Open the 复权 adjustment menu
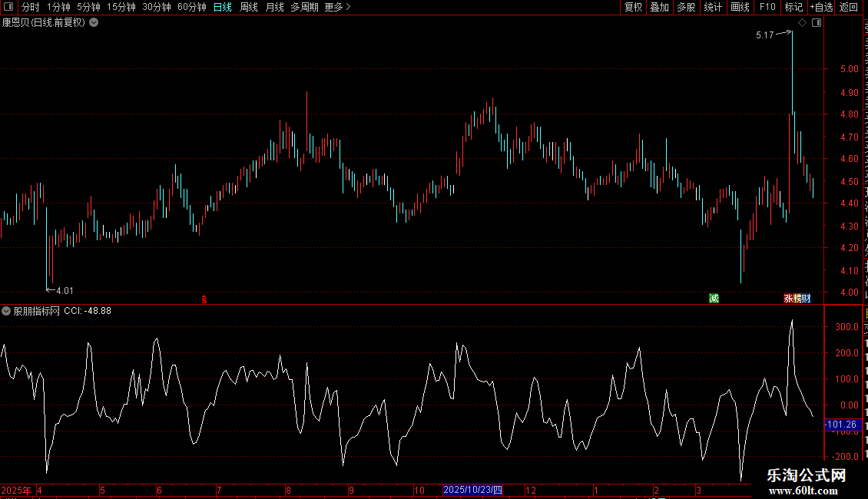Image resolution: width=868 pixels, height=499 pixels. point(633,7)
